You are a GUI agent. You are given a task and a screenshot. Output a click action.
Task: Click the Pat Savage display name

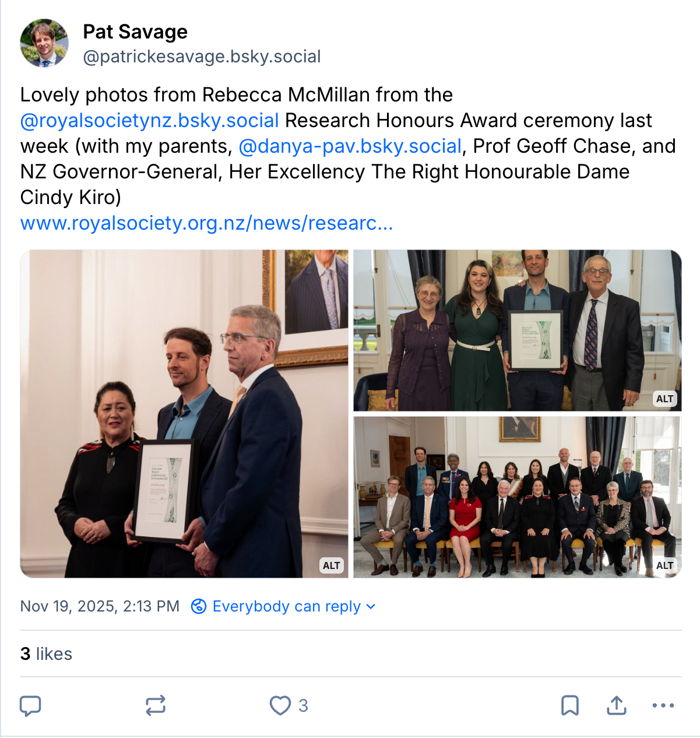[135, 31]
